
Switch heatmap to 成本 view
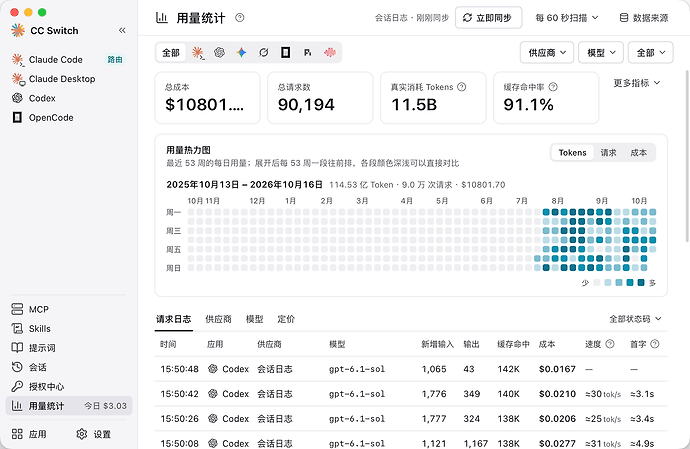point(639,153)
